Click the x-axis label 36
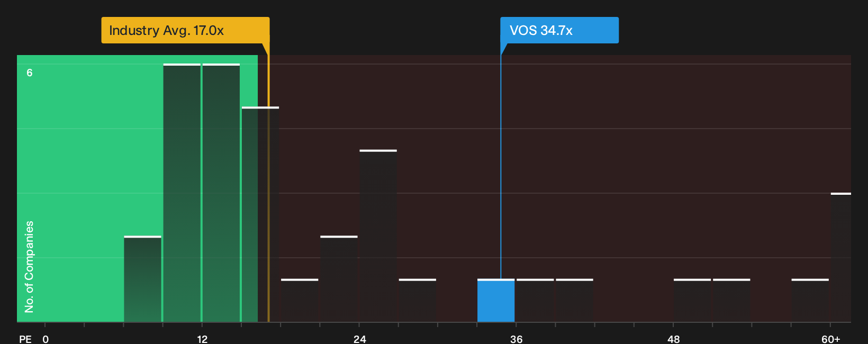 click(517, 339)
